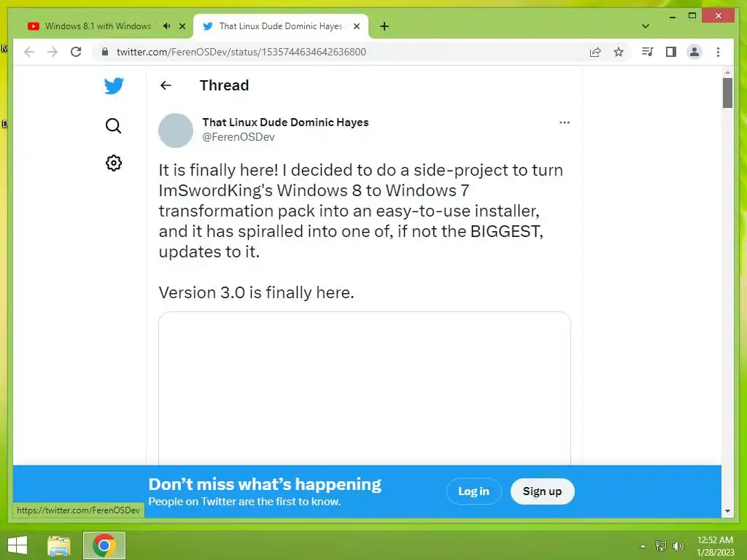Toggle the Chrome side panel
The image size is (747, 560).
tap(671, 52)
